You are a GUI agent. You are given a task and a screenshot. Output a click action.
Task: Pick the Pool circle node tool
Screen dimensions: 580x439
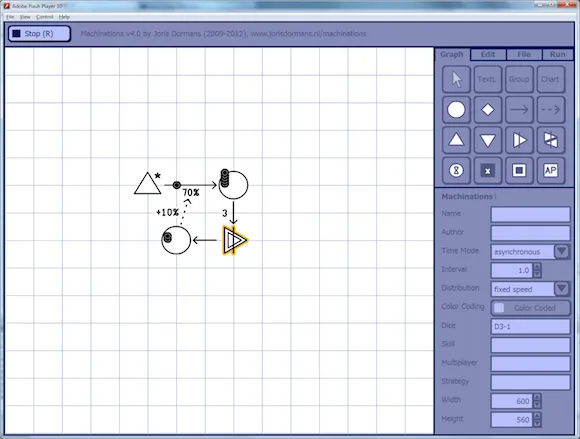point(456,110)
